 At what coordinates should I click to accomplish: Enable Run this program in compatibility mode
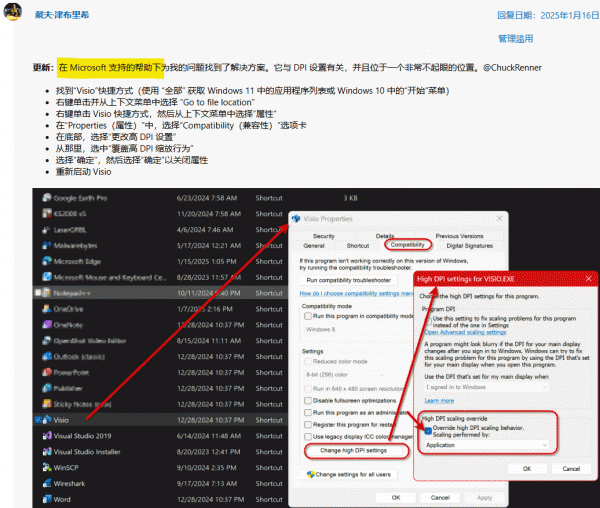pyautogui.click(x=308, y=316)
